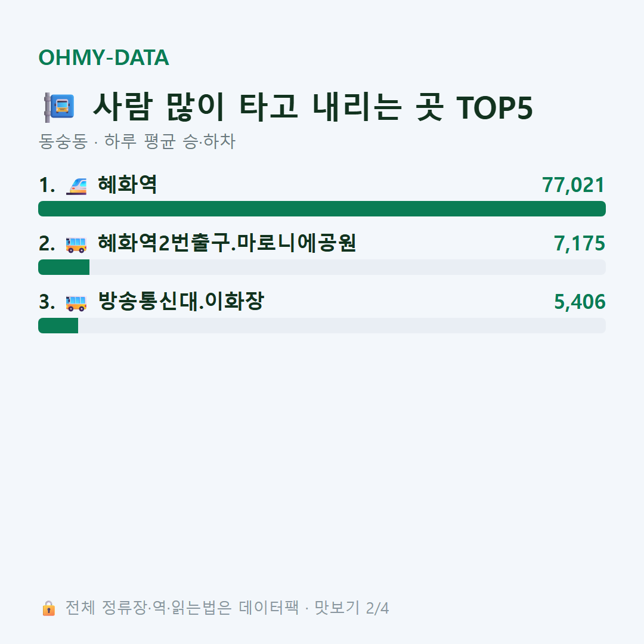Click the green filled portion of rank 3 bar
The width and height of the screenshot is (644, 644).
click(58, 326)
